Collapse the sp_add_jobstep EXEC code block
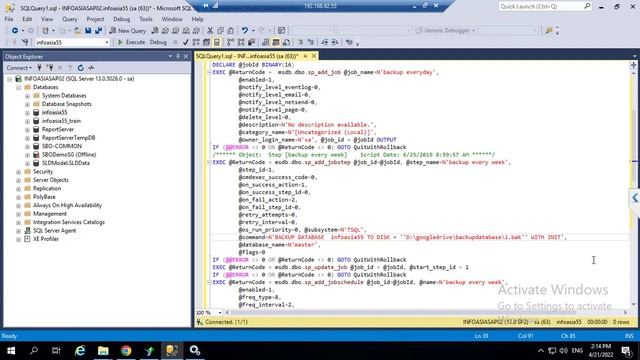This screenshot has width=640, height=360. [x=209, y=162]
